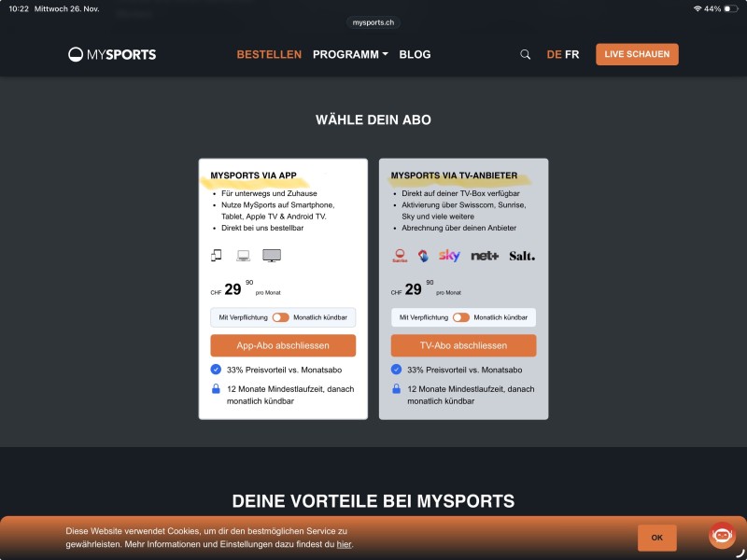Click the Sky provider logo
This screenshot has width=747, height=560.
tap(449, 256)
